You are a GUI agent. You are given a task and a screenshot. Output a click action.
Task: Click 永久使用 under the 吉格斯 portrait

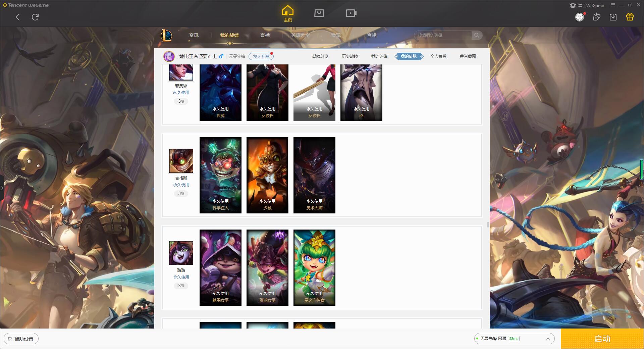(x=181, y=185)
